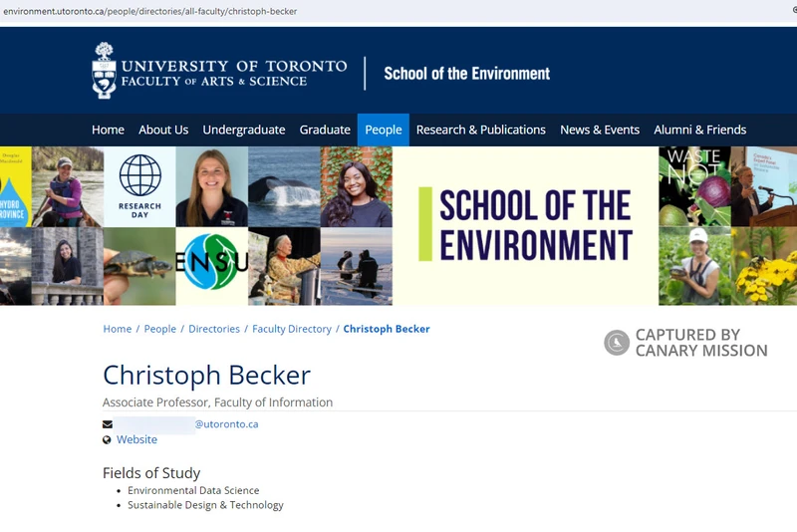Click the School of the Environment header title
Image resolution: width=797 pixels, height=532 pixels.
(466, 74)
